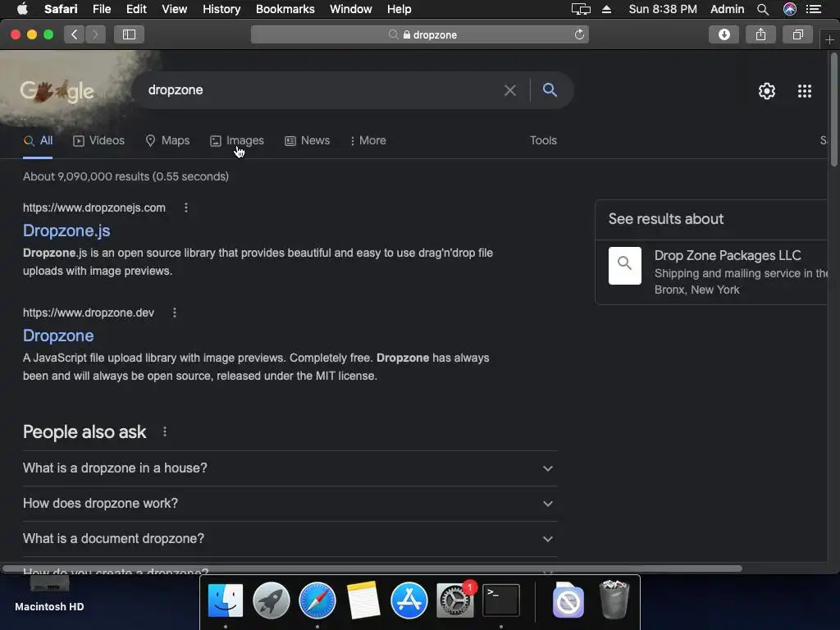Open Finder from the Dock
Viewport: 840px width, 630px height.
point(225,600)
